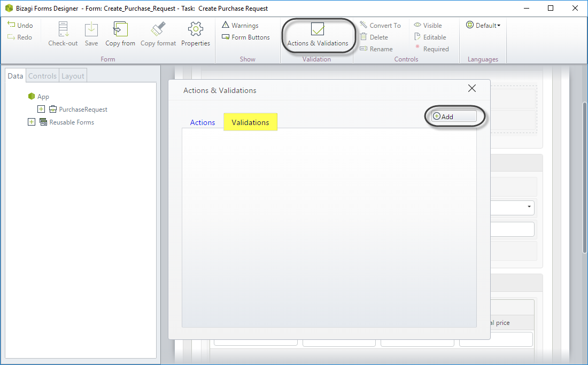Click the PurchaseRequest briefcase icon
Screen dimensions: 588x365
pos(53,109)
